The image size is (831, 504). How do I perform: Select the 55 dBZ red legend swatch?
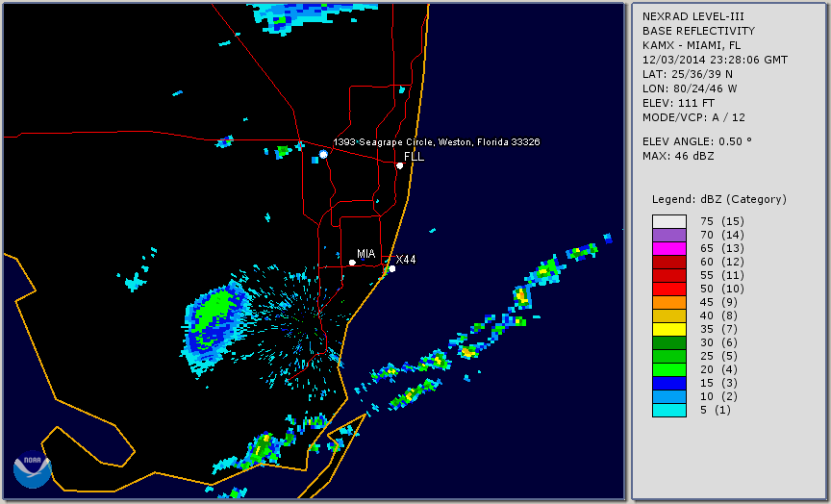[669, 276]
